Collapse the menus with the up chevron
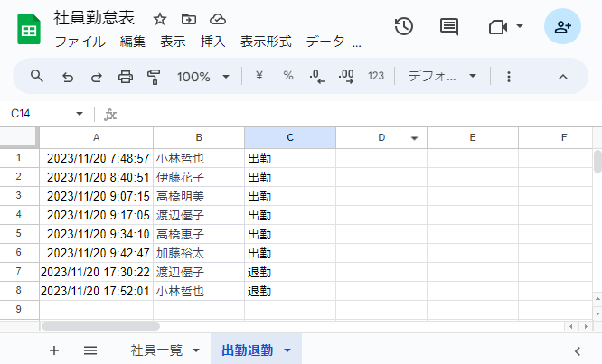This screenshot has height=364, width=602. pyautogui.click(x=563, y=77)
